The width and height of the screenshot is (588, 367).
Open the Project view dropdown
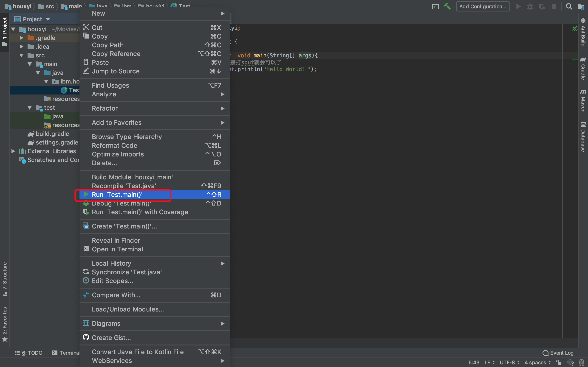point(48,19)
